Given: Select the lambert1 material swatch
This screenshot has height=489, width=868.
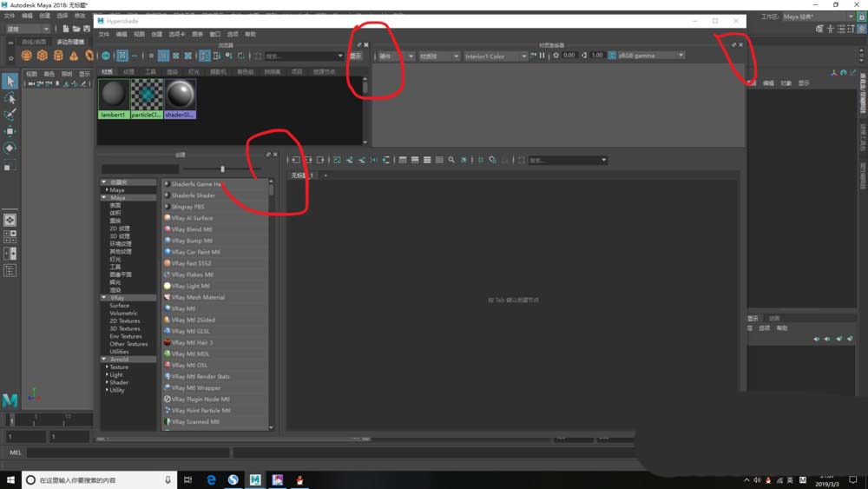Looking at the screenshot, I should (114, 98).
